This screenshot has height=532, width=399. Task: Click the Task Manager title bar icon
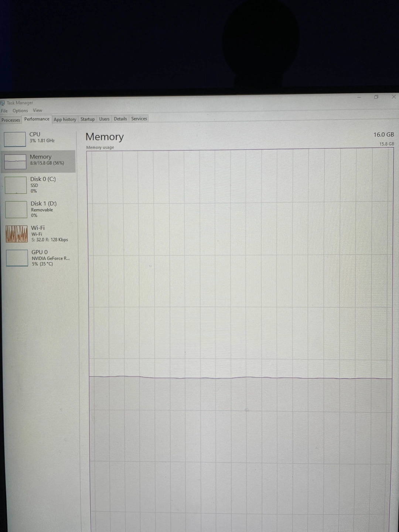(3, 103)
